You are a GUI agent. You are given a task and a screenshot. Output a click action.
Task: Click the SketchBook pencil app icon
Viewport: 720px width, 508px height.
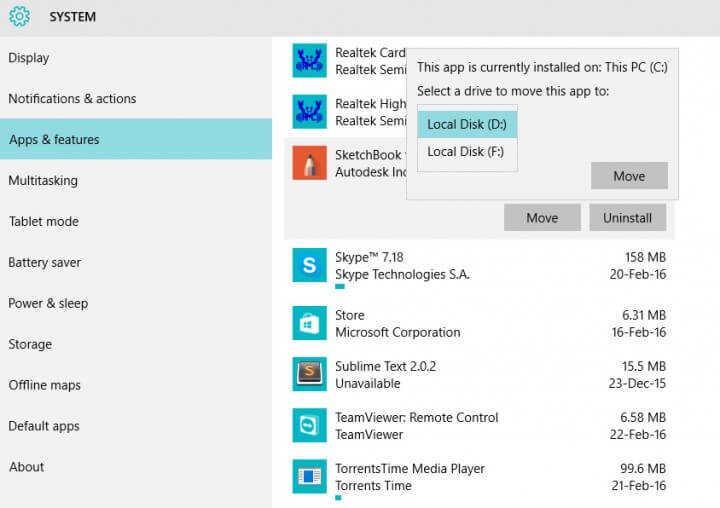309,163
